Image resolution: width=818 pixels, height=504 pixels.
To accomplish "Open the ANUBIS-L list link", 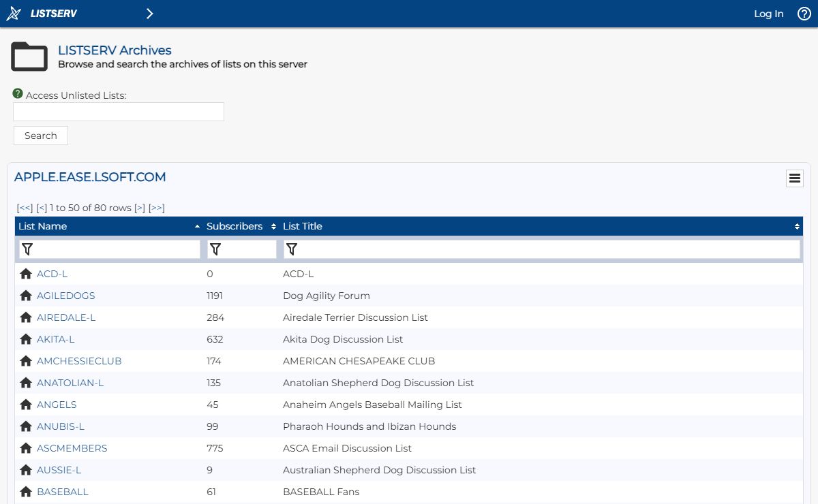I will point(61,426).
